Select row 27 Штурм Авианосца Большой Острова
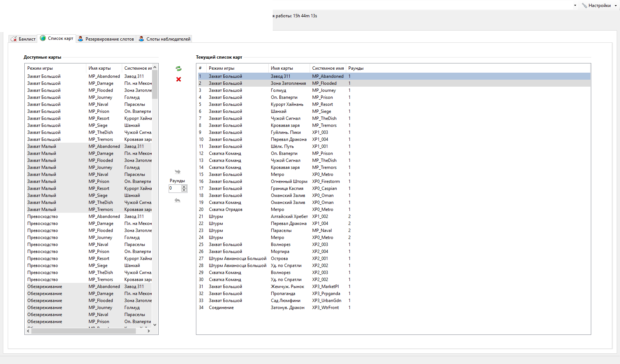Screen dimensions: 620x364 pyautogui.click(x=394, y=259)
